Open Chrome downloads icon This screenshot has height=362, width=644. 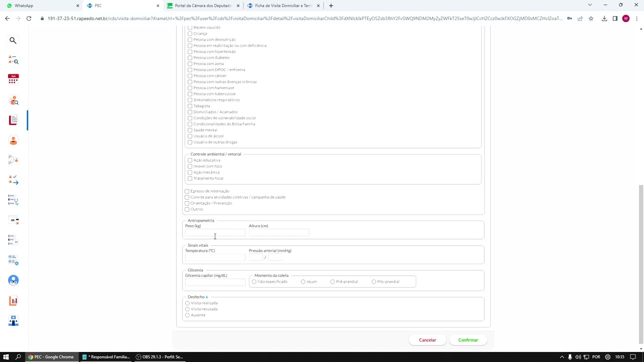pyautogui.click(x=604, y=19)
